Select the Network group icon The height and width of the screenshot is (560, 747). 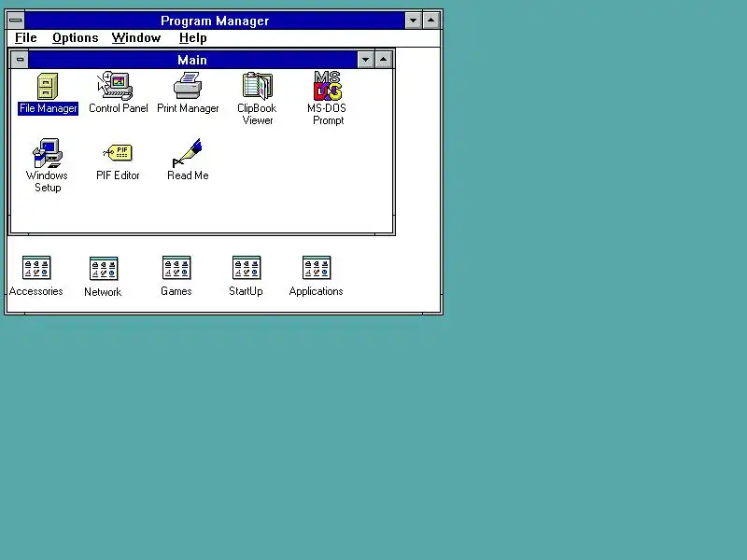click(x=104, y=269)
